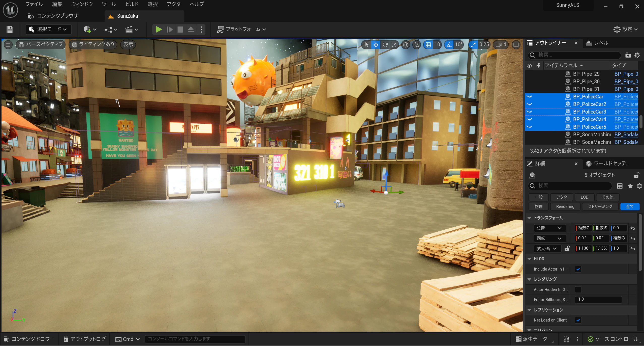Screen dimensions: 644x346
Task: Switch to the レベル panel tab
Action: (x=597, y=43)
